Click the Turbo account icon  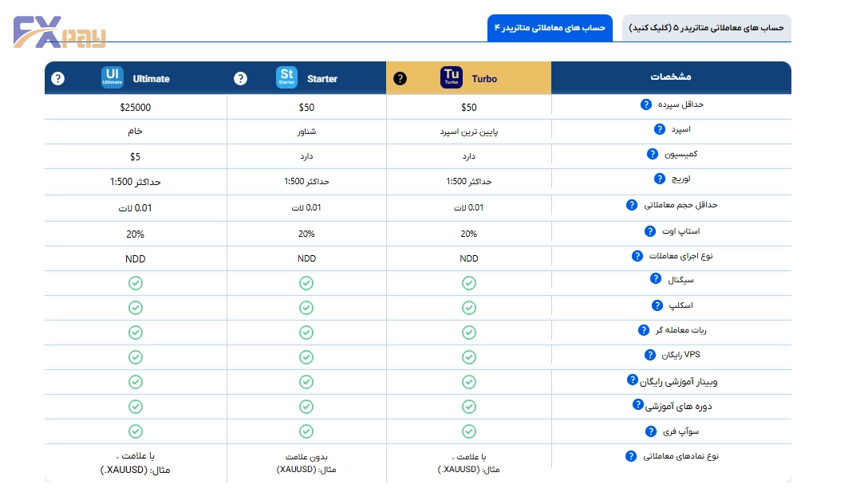452,78
